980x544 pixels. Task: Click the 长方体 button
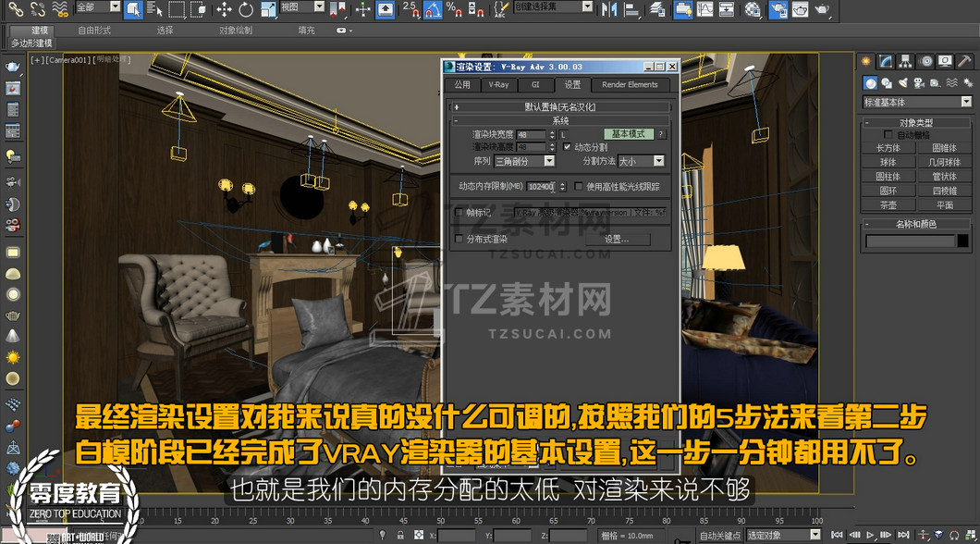[x=888, y=148]
